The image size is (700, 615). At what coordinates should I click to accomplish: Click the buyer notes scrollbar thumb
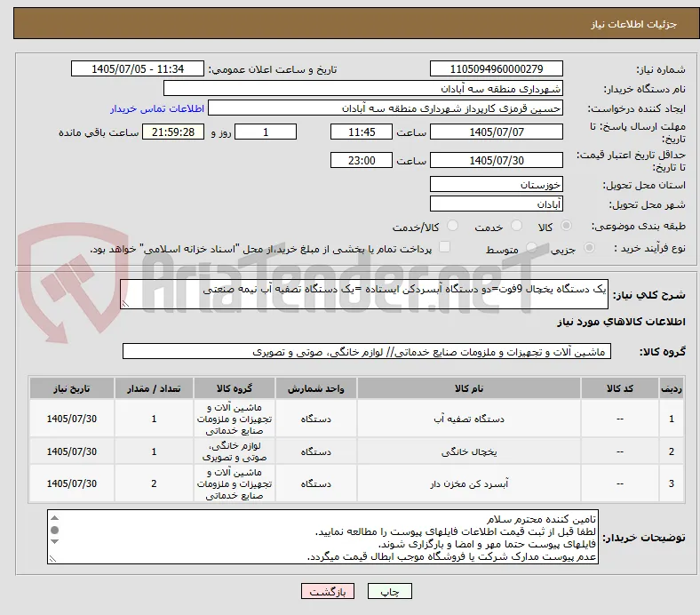click(x=54, y=531)
